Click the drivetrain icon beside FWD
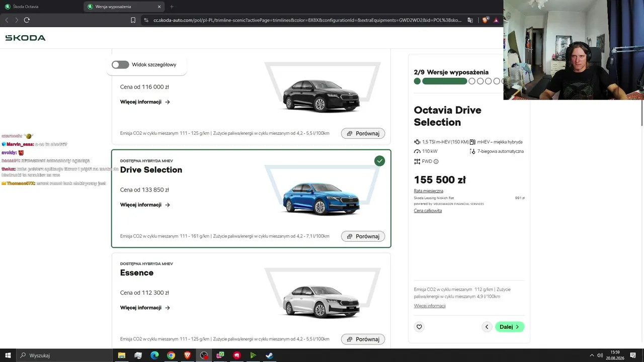 417,162
